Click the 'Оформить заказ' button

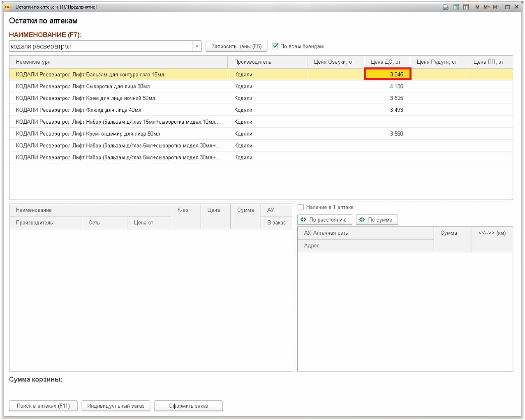pos(188,406)
